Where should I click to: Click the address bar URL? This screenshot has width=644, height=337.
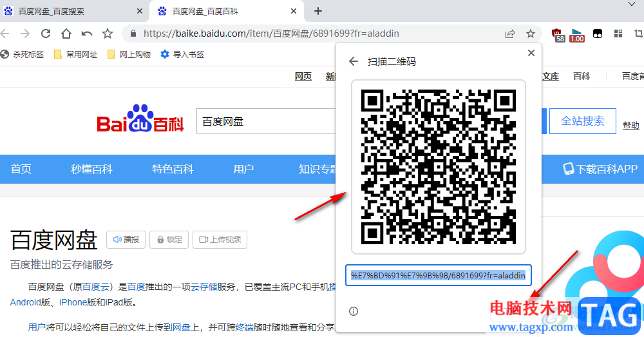coord(271,34)
